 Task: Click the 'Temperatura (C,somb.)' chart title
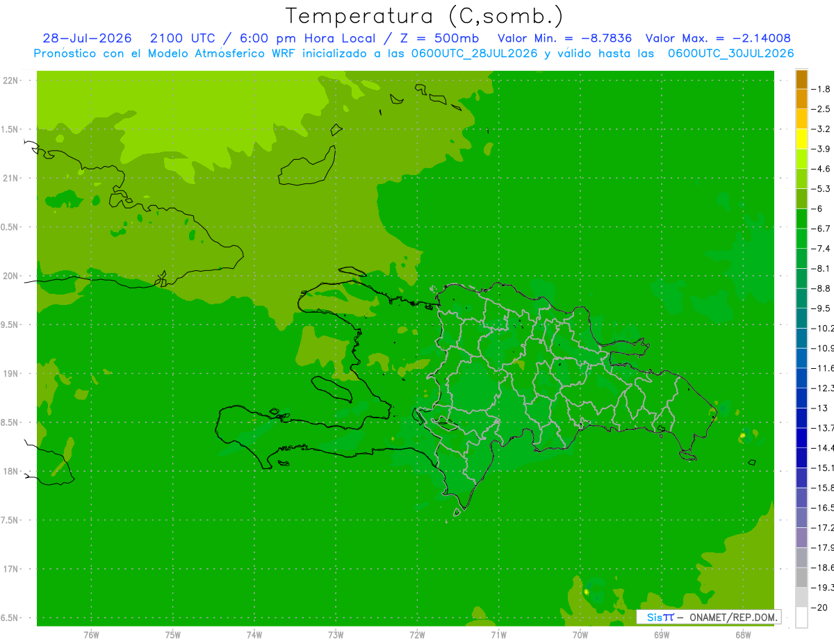point(424,16)
